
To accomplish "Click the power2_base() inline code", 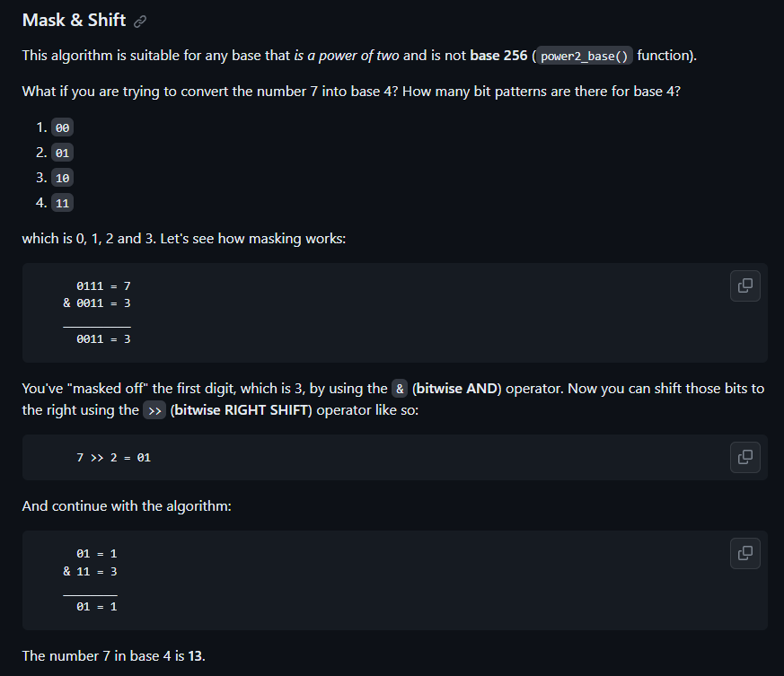I will [x=584, y=56].
